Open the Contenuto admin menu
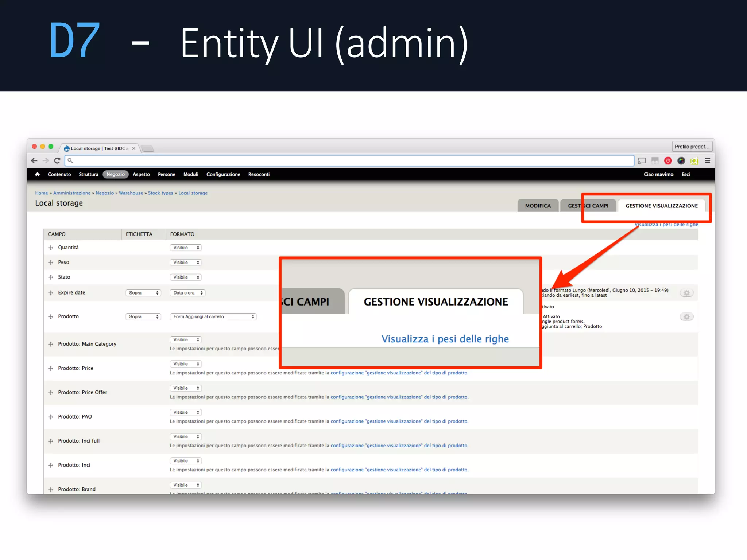The image size is (747, 560). click(59, 174)
